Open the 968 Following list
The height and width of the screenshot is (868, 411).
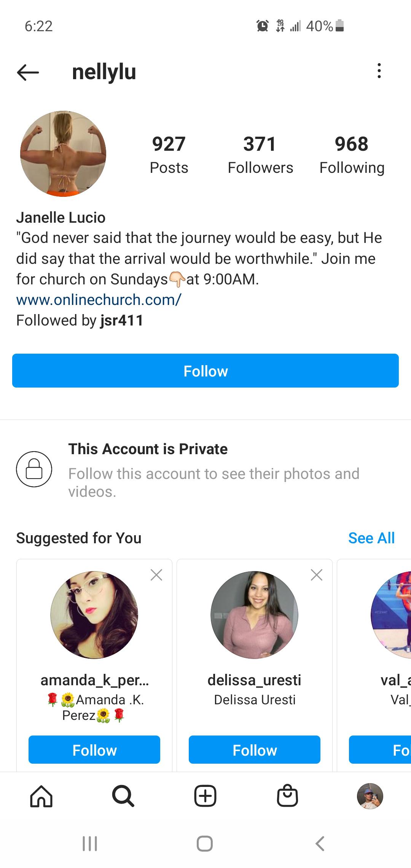pyautogui.click(x=352, y=154)
